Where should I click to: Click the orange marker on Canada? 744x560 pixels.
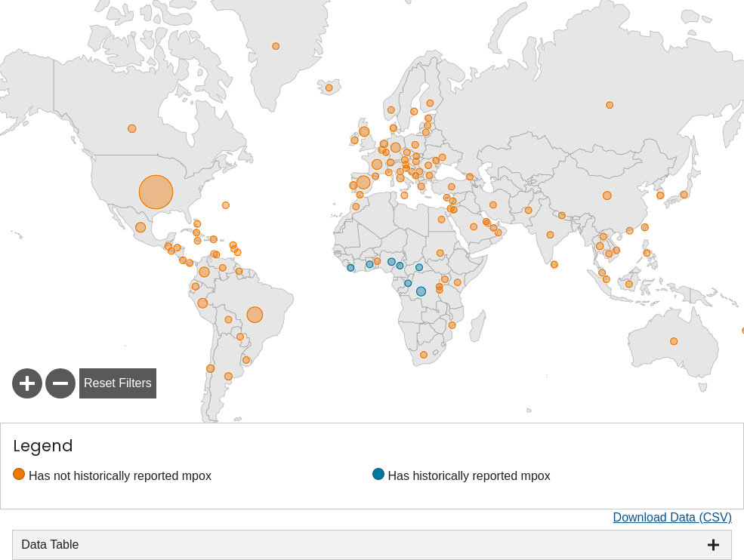pyautogui.click(x=132, y=129)
